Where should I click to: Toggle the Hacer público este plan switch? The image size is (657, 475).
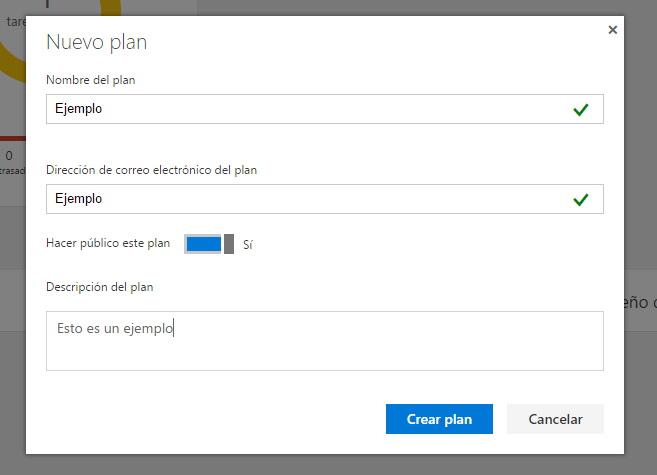click(x=209, y=244)
